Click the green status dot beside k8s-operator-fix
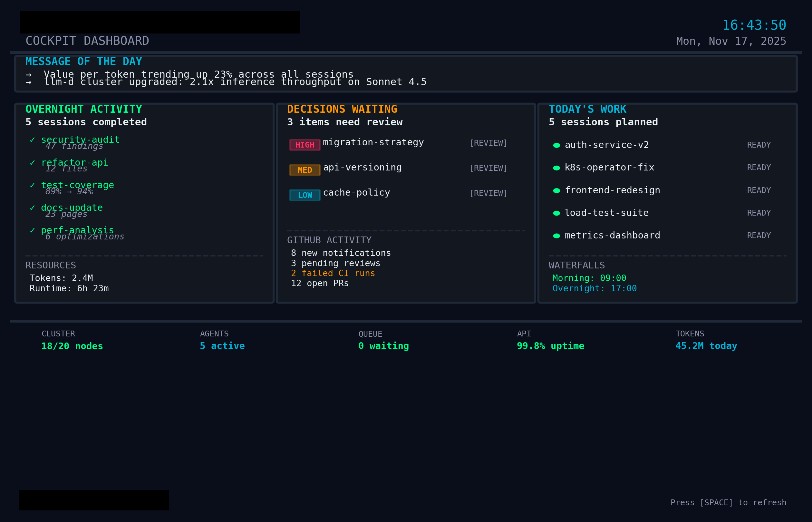The height and width of the screenshot is (522, 812). pyautogui.click(x=556, y=168)
